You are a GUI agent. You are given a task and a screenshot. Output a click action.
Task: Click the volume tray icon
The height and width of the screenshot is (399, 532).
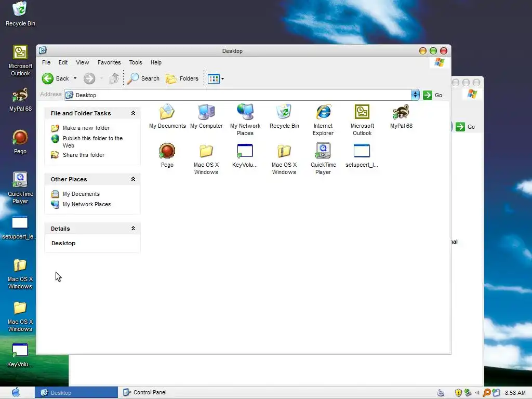[x=477, y=393]
